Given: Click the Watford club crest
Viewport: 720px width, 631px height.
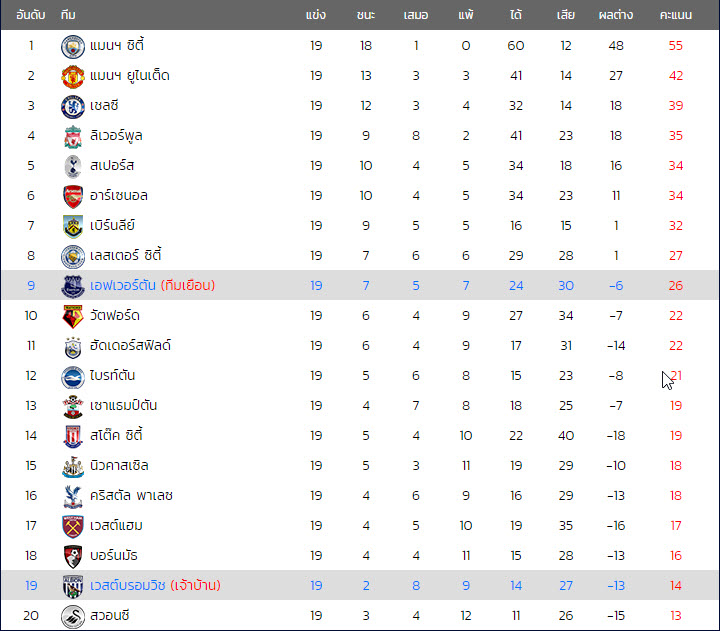Looking at the screenshot, I should 73,316.
